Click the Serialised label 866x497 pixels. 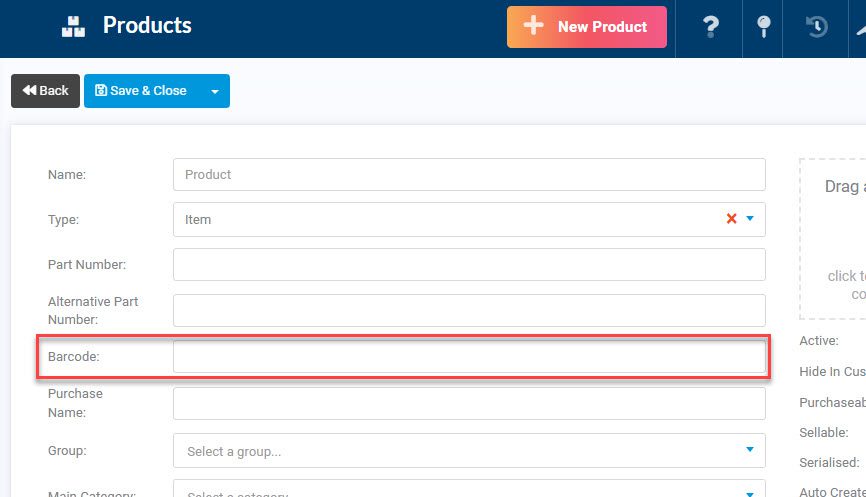829,463
